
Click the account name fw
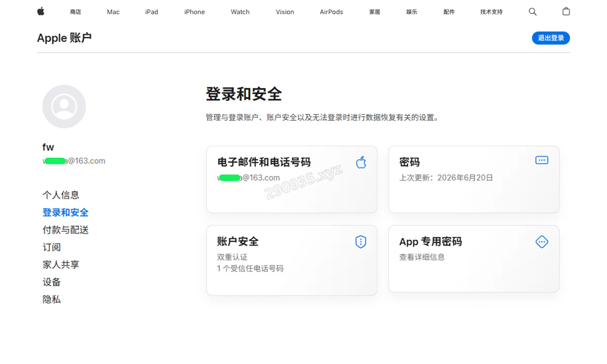(x=48, y=147)
